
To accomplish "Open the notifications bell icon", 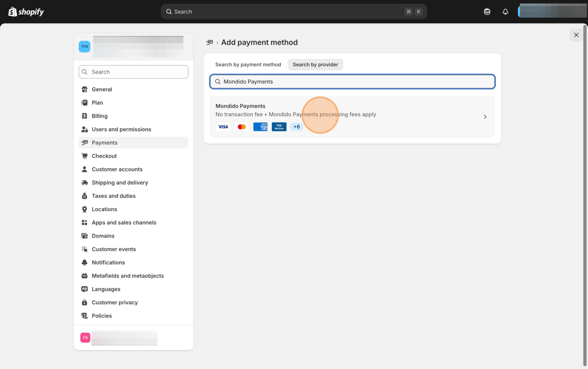I will (505, 12).
